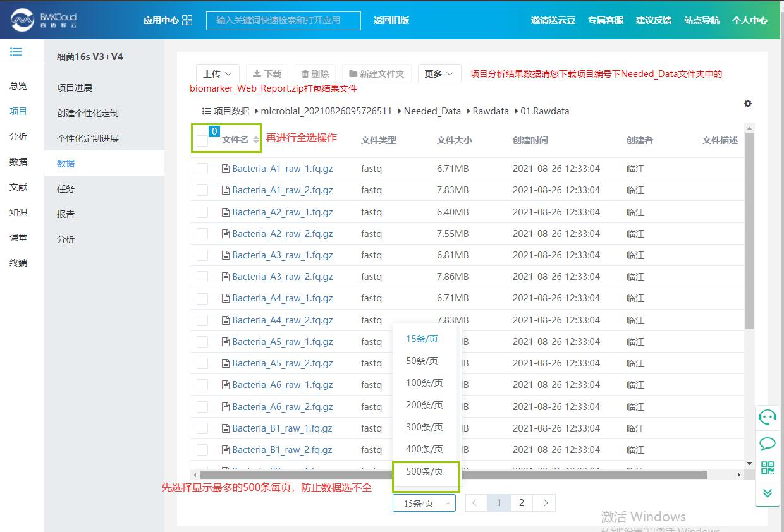Select checkbox for Bacteria_A3_raw_2.fq.gz
784x532 pixels.
[x=202, y=277]
